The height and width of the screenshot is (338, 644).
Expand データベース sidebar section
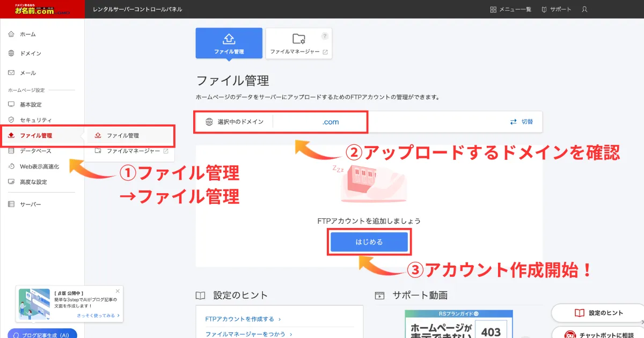tap(35, 151)
